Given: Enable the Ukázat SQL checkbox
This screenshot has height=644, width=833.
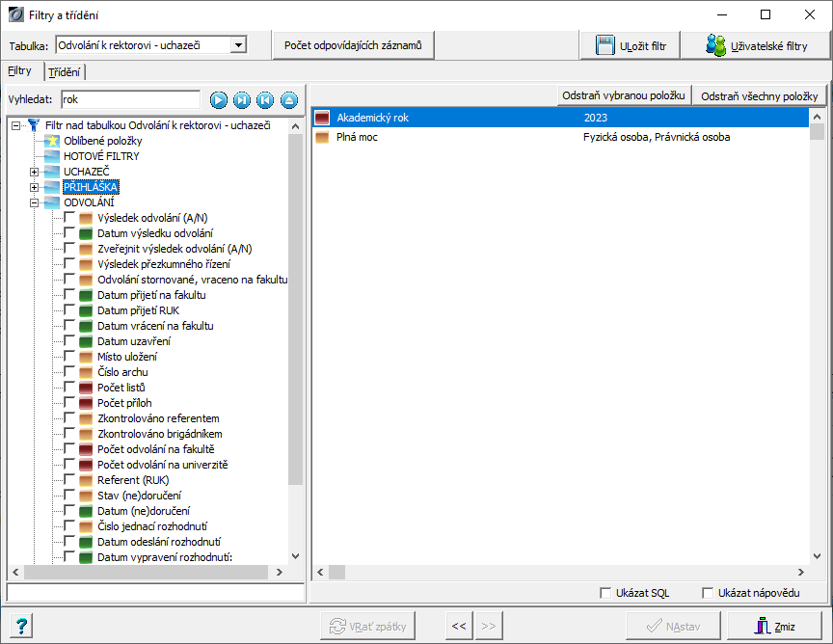Looking at the screenshot, I should pyautogui.click(x=605, y=593).
